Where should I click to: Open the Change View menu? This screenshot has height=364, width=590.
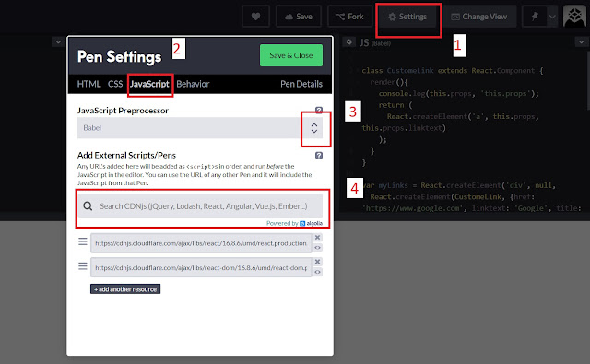[x=479, y=17]
